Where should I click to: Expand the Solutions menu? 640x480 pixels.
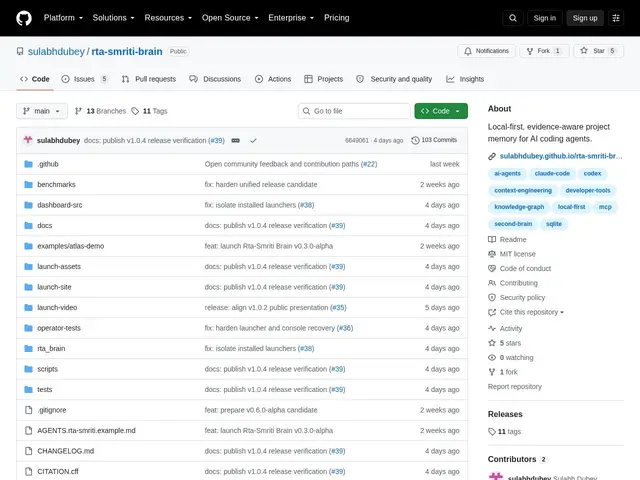pyautogui.click(x=113, y=18)
